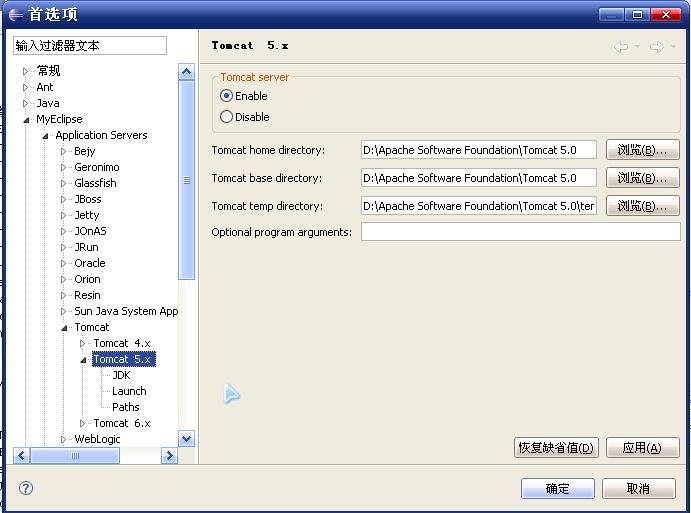Click the tree scroll down arrow
691x513 pixels.
186,439
